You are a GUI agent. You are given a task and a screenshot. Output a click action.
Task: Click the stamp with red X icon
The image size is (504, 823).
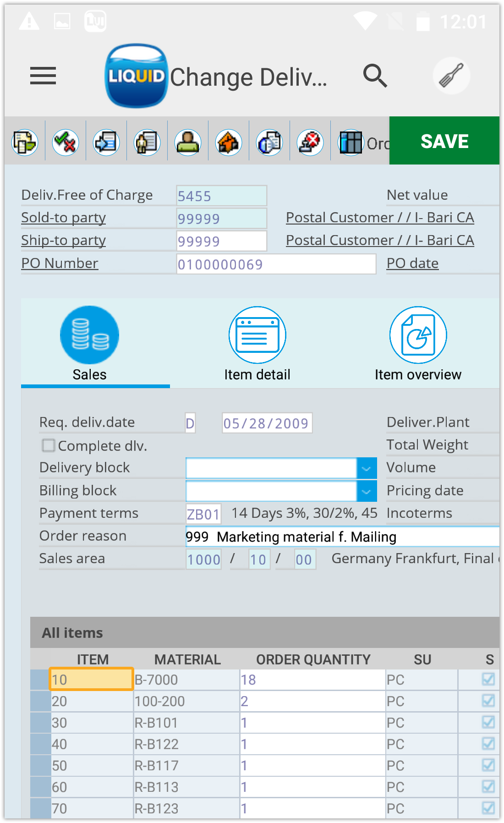coord(310,143)
